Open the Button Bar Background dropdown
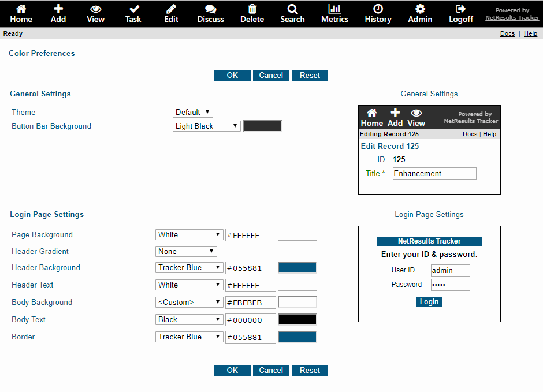Image resolution: width=543 pixels, height=392 pixels. (206, 126)
